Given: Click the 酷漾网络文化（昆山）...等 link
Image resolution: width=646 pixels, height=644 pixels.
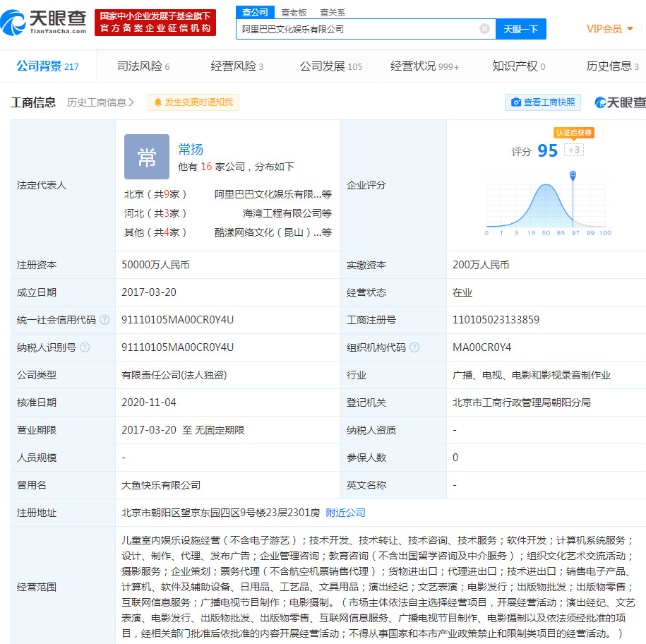Looking at the screenshot, I should (273, 232).
